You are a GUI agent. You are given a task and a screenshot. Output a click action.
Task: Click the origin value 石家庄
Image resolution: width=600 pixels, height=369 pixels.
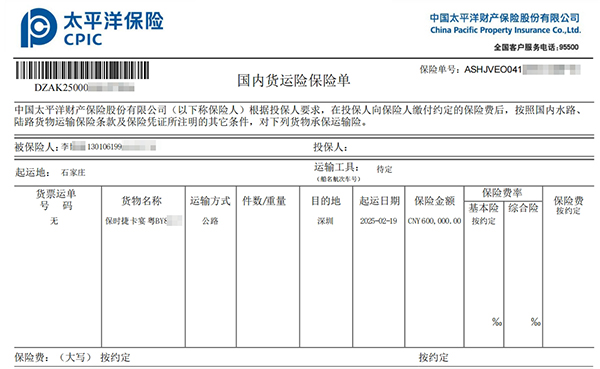pyautogui.click(x=73, y=173)
